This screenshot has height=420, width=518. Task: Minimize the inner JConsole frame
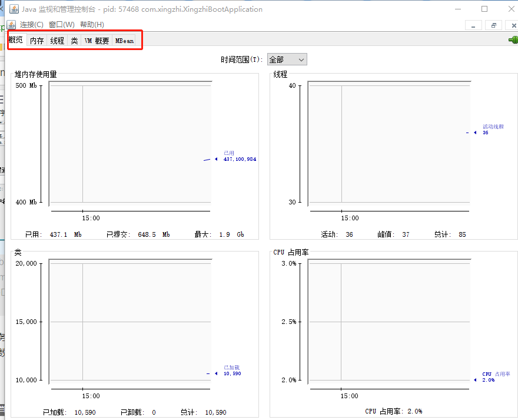(473, 25)
